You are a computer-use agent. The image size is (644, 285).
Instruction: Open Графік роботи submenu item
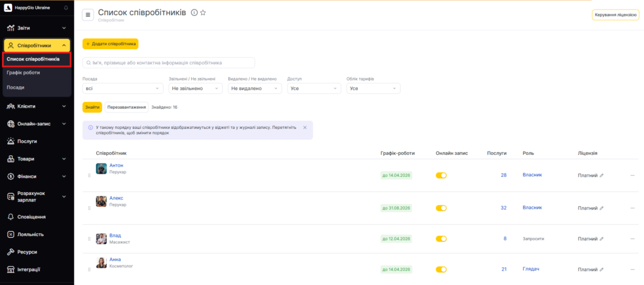[23, 73]
